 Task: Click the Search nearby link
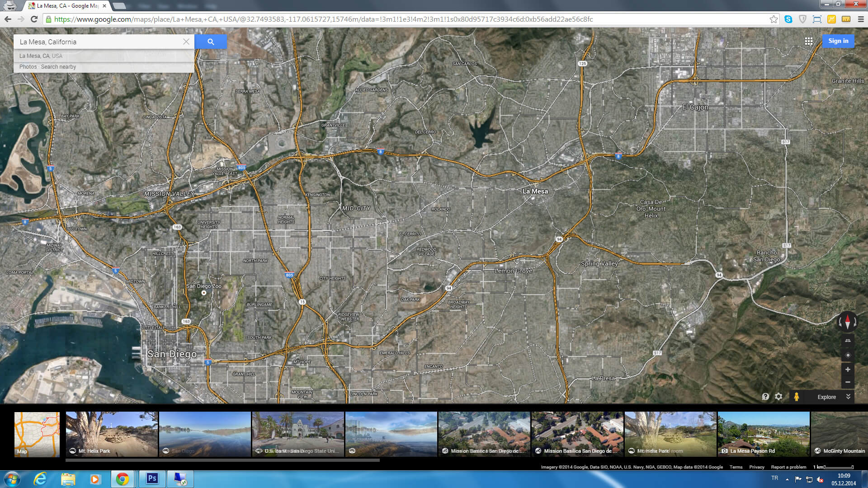58,67
